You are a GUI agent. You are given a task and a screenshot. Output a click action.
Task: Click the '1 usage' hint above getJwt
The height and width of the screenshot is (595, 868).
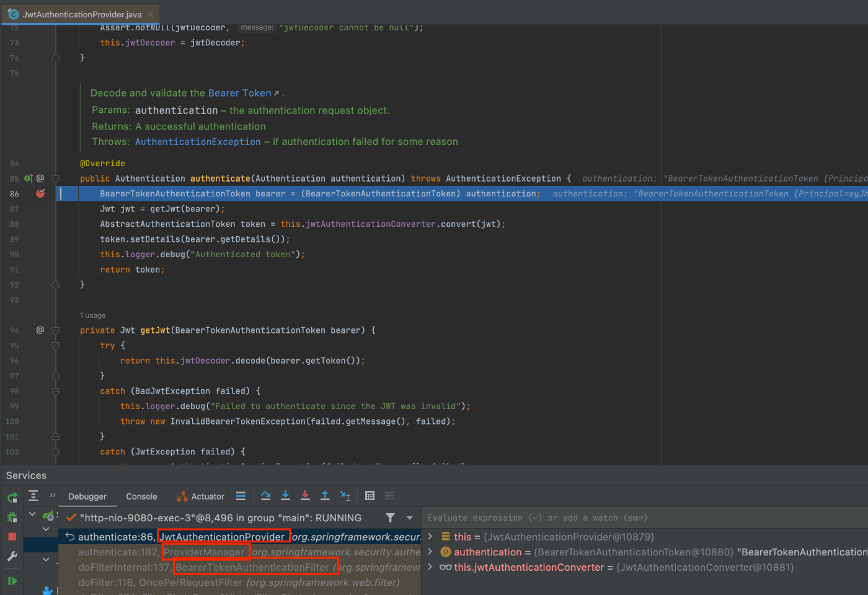92,315
